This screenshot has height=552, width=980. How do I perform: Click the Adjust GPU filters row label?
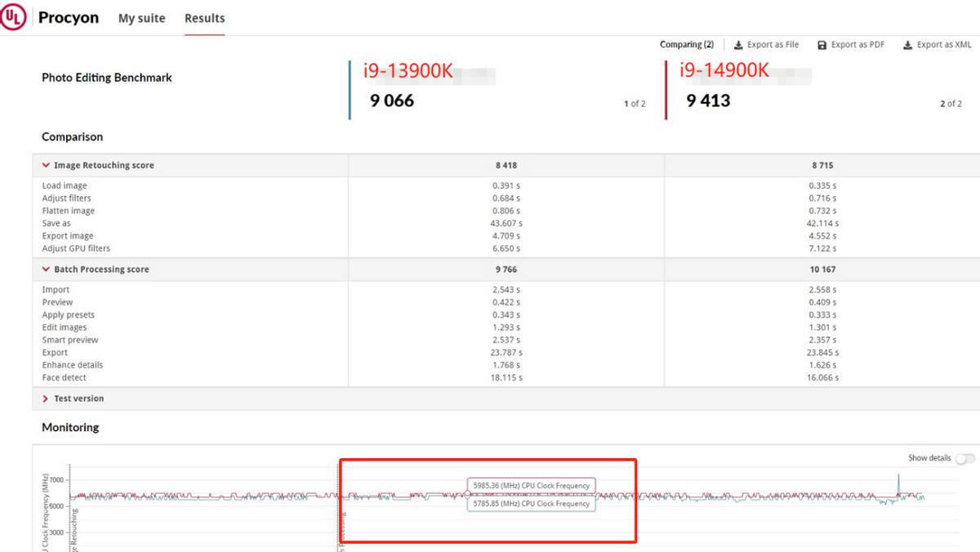click(76, 248)
